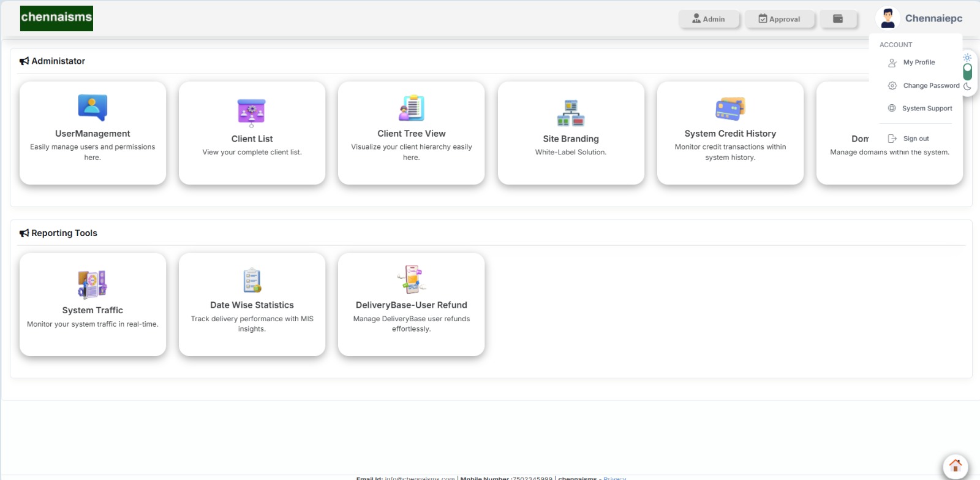
Task: Select Change Password in account menu
Action: click(930, 86)
